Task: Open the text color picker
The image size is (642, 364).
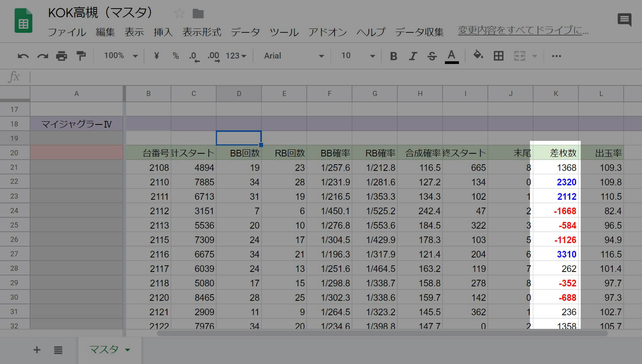Action: pyautogui.click(x=452, y=57)
